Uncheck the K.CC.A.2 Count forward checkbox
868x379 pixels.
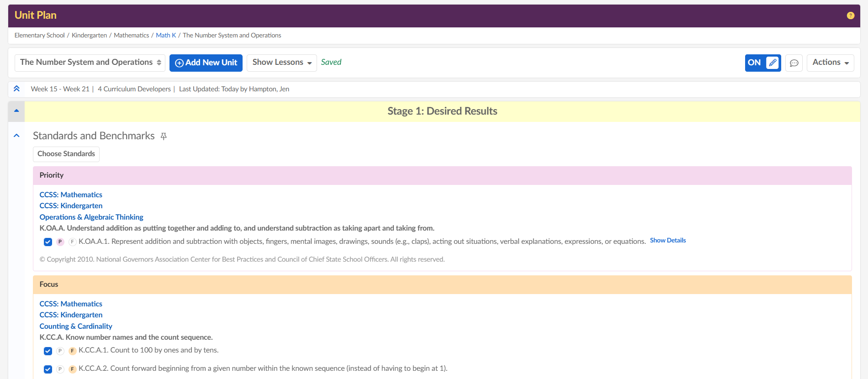pyautogui.click(x=48, y=369)
